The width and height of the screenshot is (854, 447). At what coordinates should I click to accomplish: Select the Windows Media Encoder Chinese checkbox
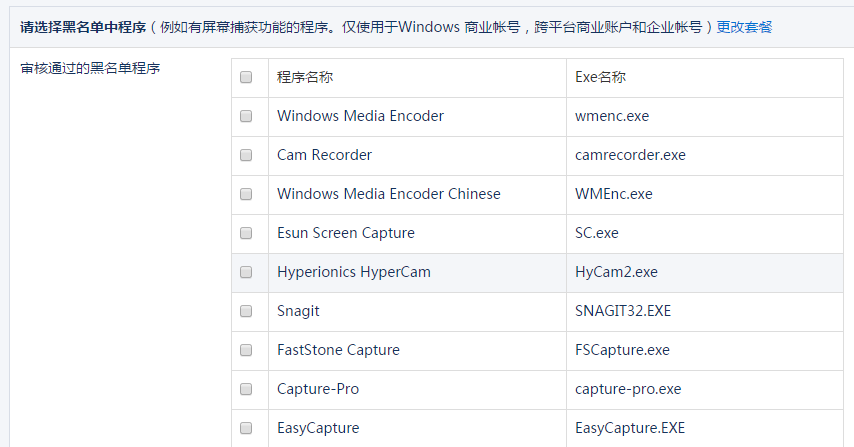(246, 194)
